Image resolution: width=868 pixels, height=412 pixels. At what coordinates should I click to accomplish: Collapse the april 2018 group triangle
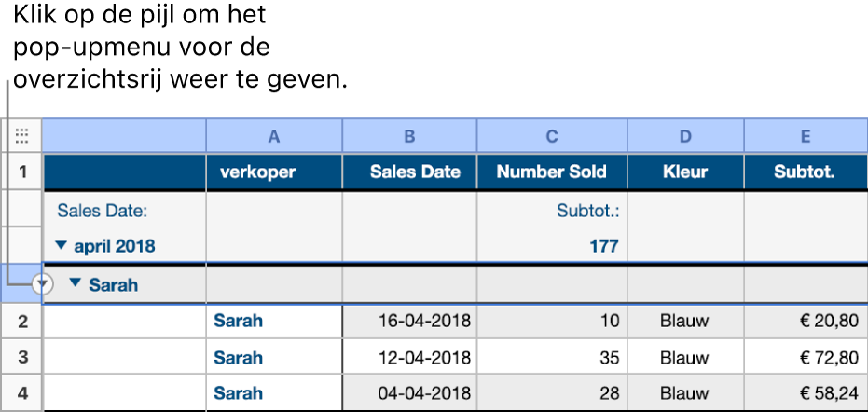(62, 245)
